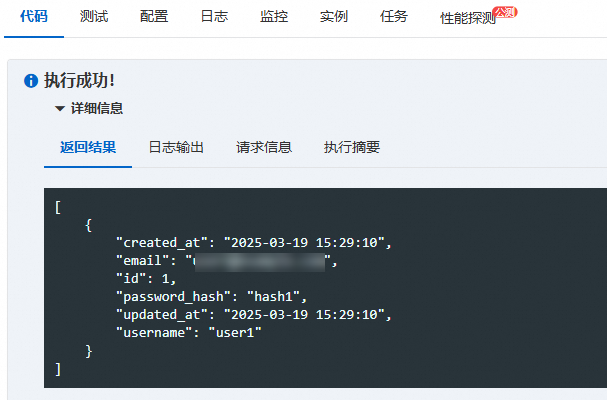607x400 pixels.
Task: Show the 日志输出 sub-tab
Action: coord(176,147)
